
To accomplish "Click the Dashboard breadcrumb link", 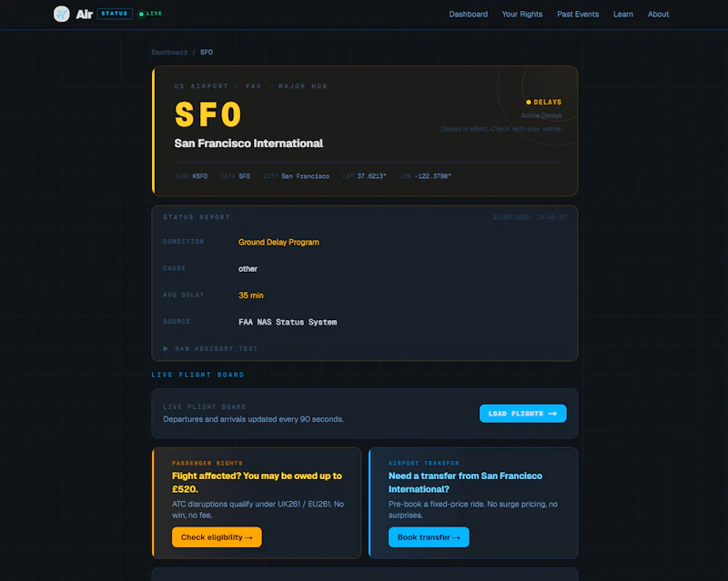I will tap(169, 52).
